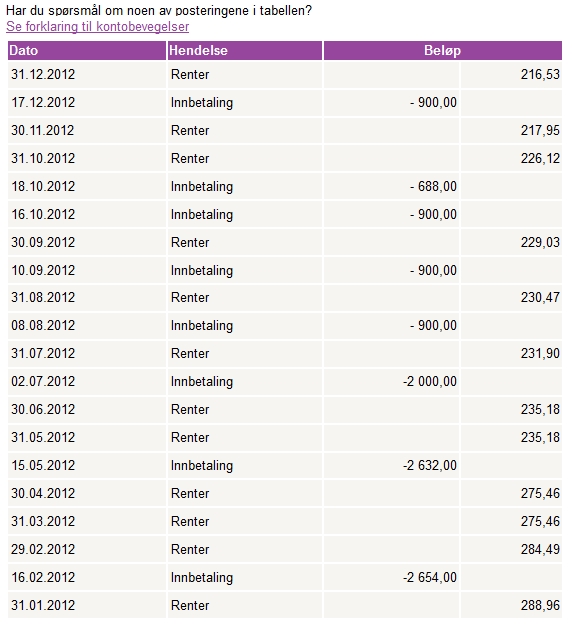
Task: Click the Dato column header
Action: click(x=87, y=50)
